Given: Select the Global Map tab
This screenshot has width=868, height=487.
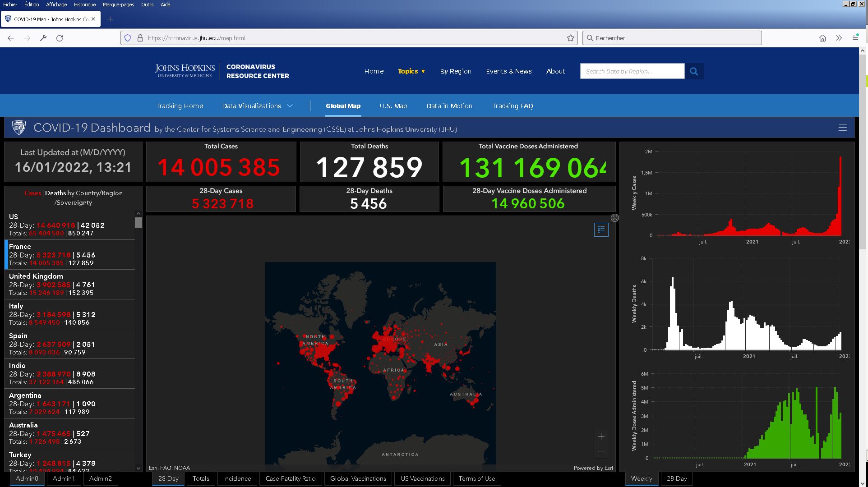Looking at the screenshot, I should (x=343, y=106).
